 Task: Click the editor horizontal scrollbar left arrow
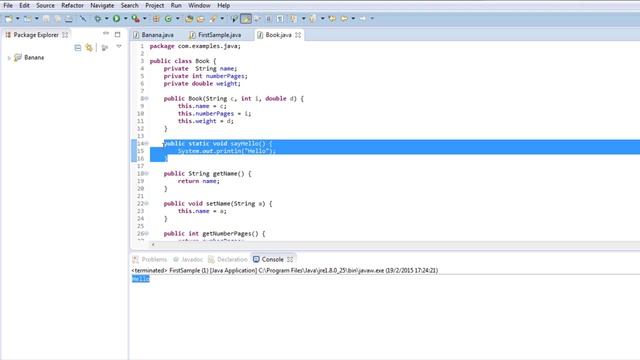pos(153,245)
